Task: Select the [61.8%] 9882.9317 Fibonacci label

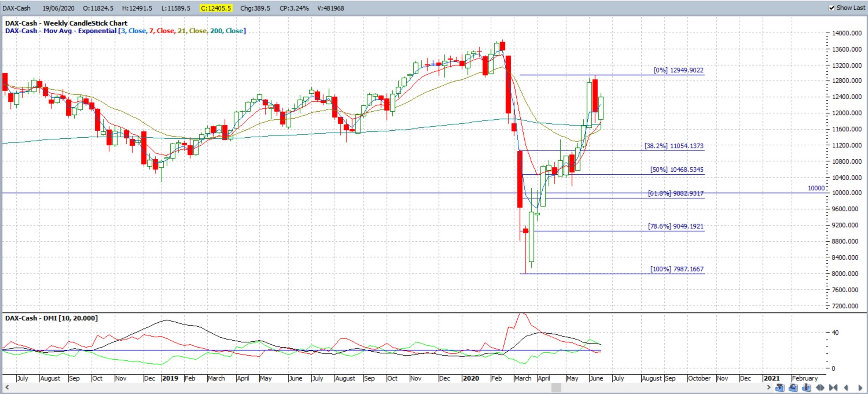Action: point(676,193)
